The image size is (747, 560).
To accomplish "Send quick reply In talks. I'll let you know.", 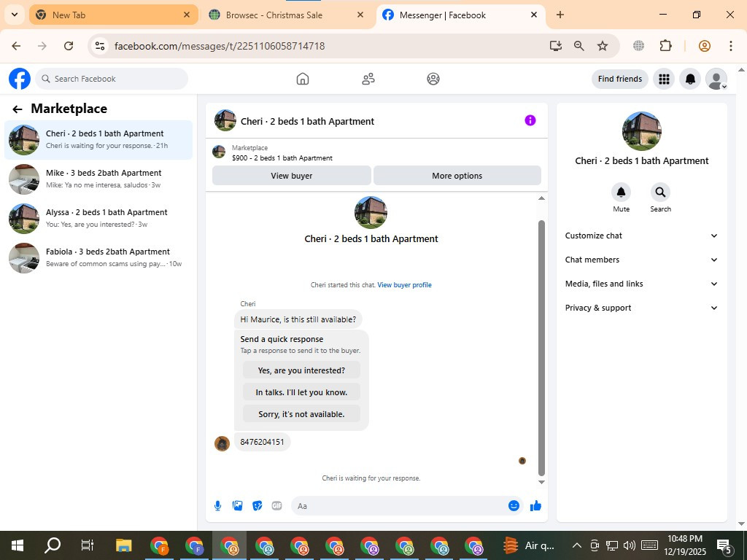I will [x=301, y=392].
